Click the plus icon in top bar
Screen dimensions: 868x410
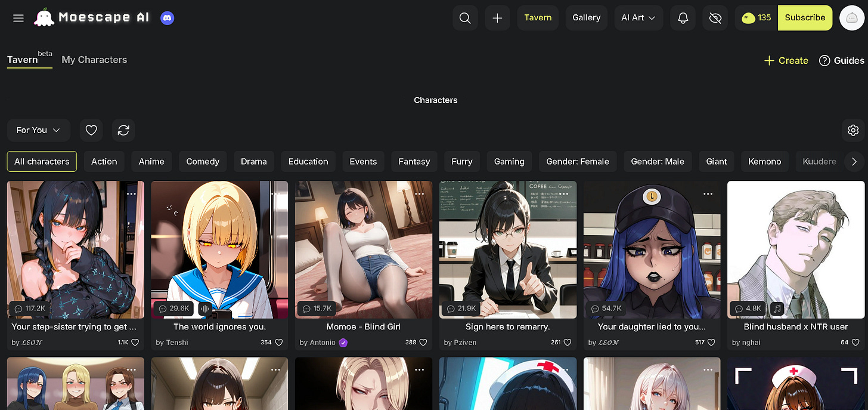(x=497, y=18)
